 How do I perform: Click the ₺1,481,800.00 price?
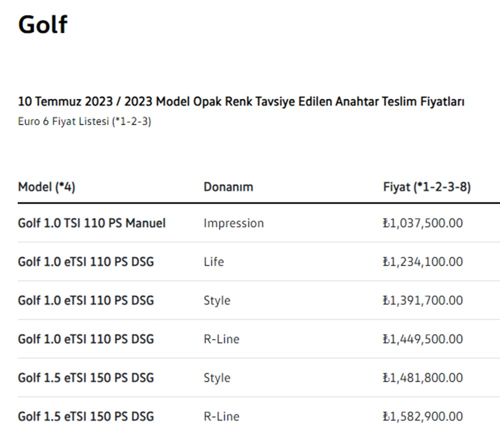coord(422,378)
